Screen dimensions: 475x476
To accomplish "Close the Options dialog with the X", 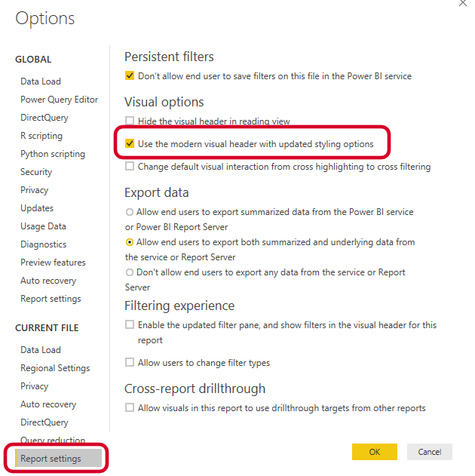I will [x=463, y=3].
